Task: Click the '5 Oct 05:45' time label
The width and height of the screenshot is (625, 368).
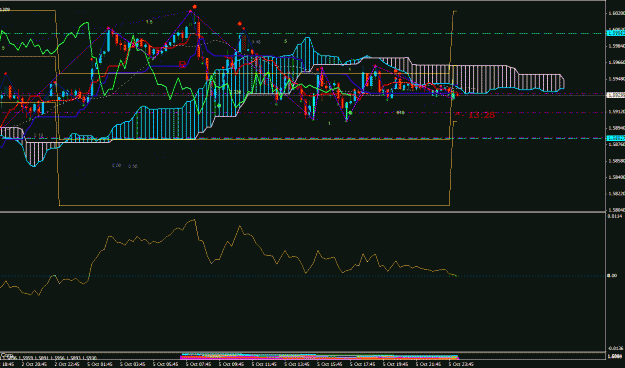Action: pos(164,364)
